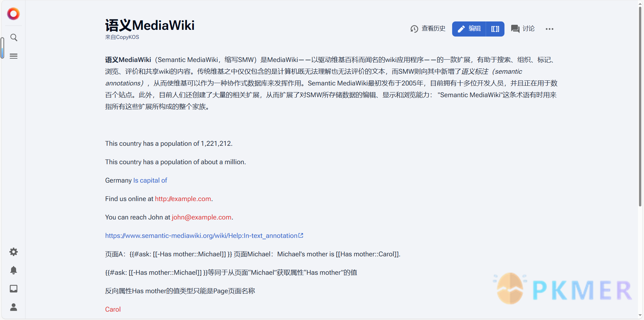The image size is (644, 320).
Task: Open the search icon in the sidebar
Action: (x=14, y=37)
